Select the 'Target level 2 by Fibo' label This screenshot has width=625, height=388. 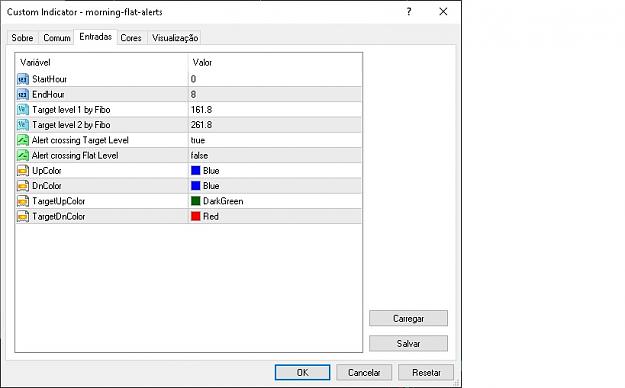[71, 125]
